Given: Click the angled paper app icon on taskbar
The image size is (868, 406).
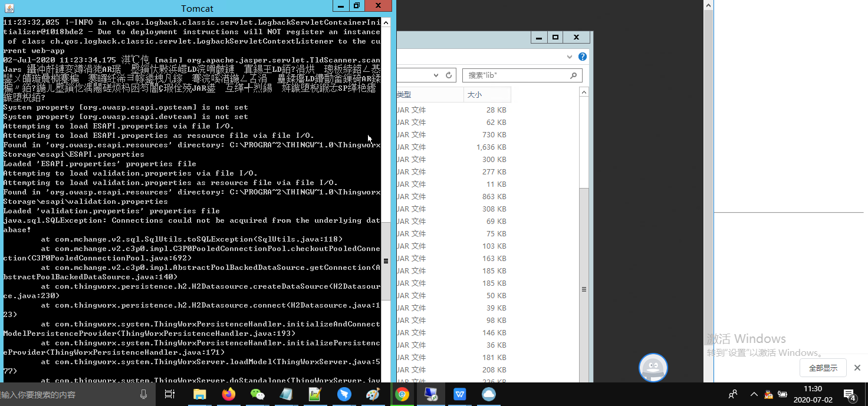Looking at the screenshot, I should tap(287, 395).
